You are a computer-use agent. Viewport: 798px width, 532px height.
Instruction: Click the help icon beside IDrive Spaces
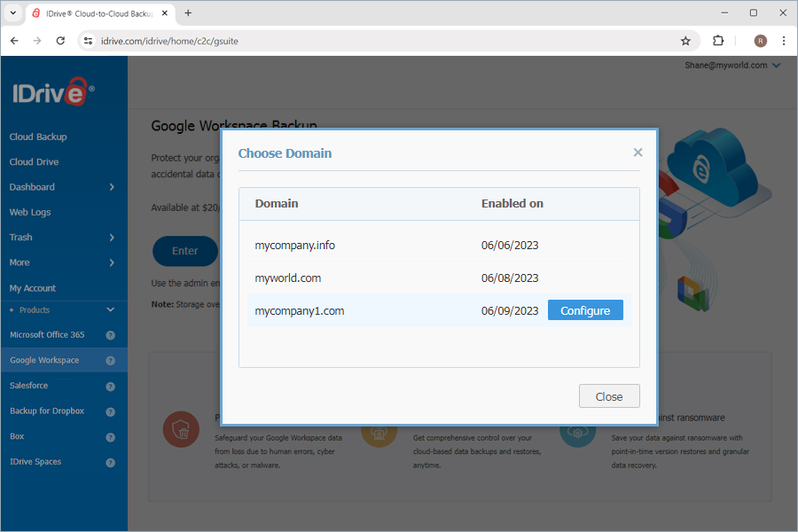110,461
